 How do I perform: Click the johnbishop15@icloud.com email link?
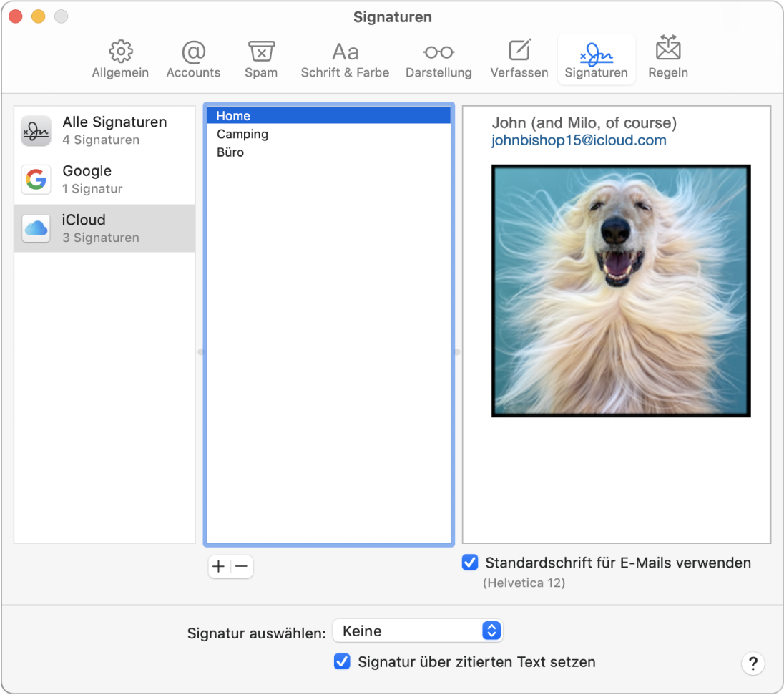[x=579, y=140]
